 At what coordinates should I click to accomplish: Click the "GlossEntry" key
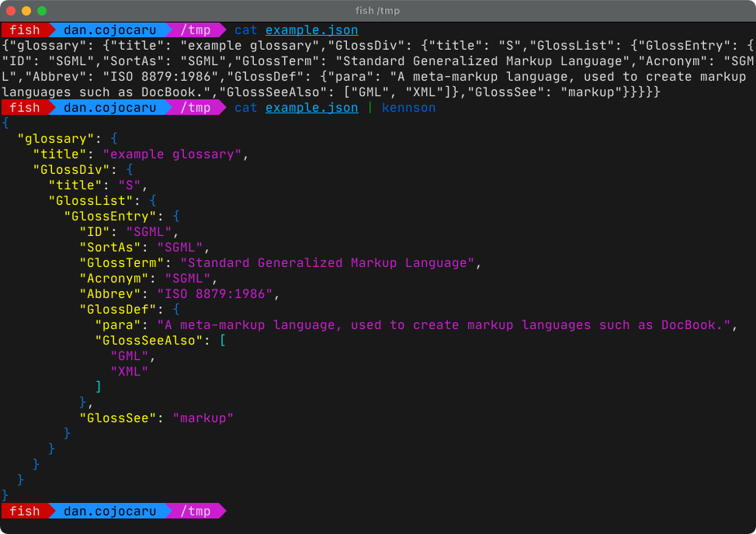(x=110, y=217)
